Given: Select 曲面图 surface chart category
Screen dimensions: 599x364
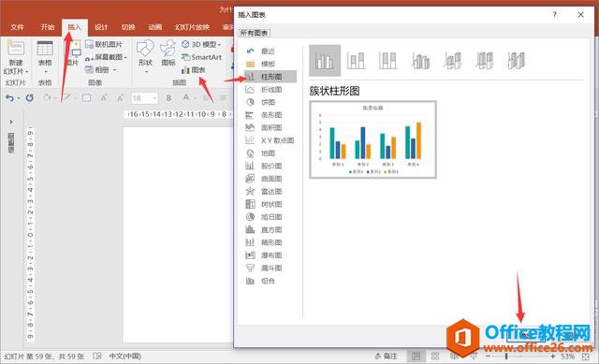Looking at the screenshot, I should [x=270, y=179].
